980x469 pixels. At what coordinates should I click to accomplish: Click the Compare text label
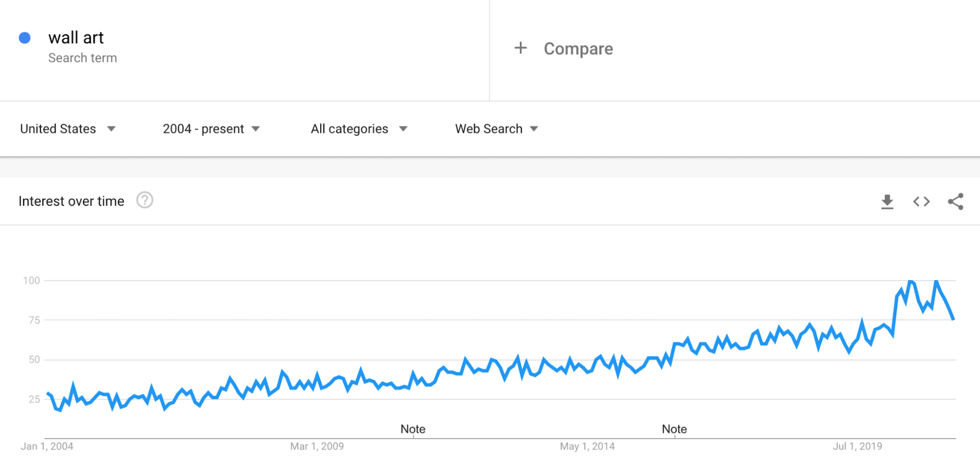[578, 49]
